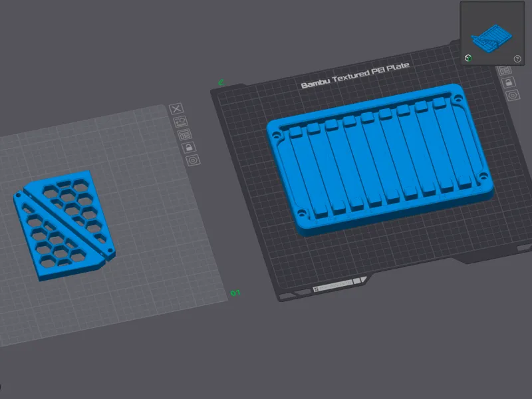Open plate 01 settings hexagon icon
The image size is (532, 399).
click(194, 160)
